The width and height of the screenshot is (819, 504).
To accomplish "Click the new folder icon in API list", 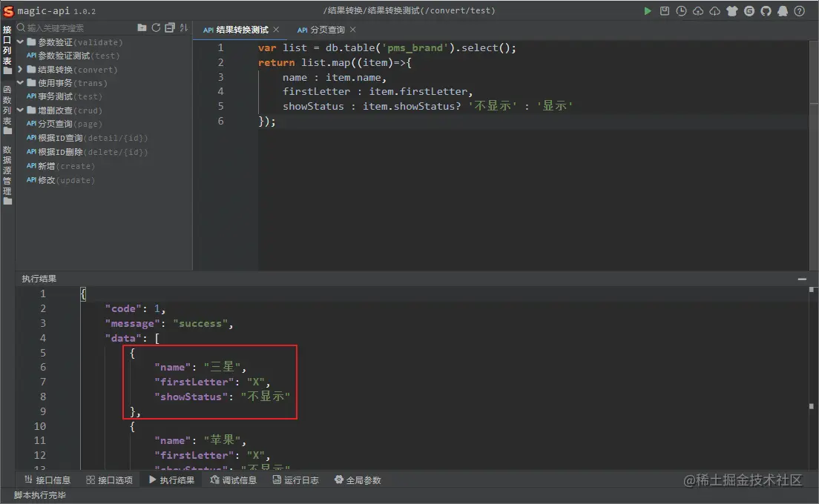I will (x=142, y=27).
